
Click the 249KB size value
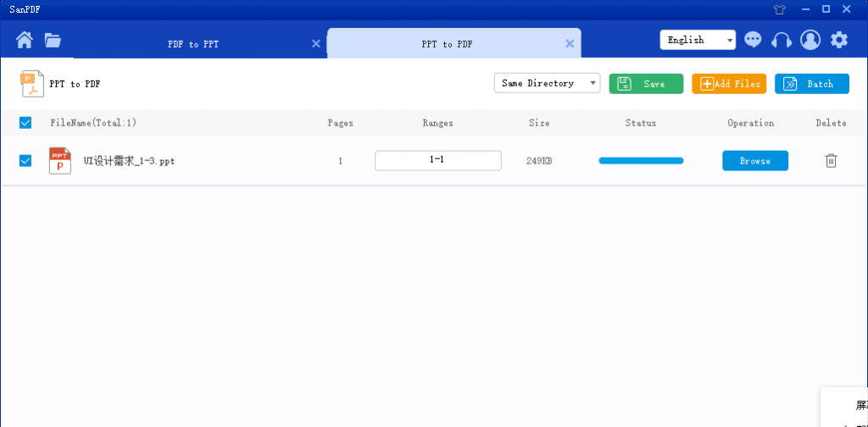538,161
